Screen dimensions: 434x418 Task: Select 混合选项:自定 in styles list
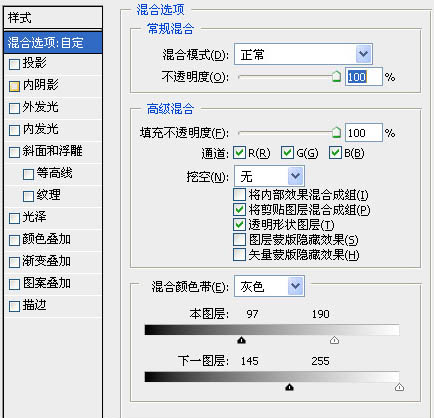click(x=53, y=42)
